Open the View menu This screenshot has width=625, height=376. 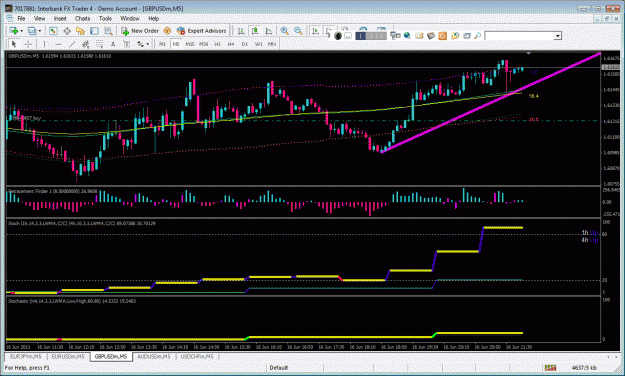pos(39,18)
